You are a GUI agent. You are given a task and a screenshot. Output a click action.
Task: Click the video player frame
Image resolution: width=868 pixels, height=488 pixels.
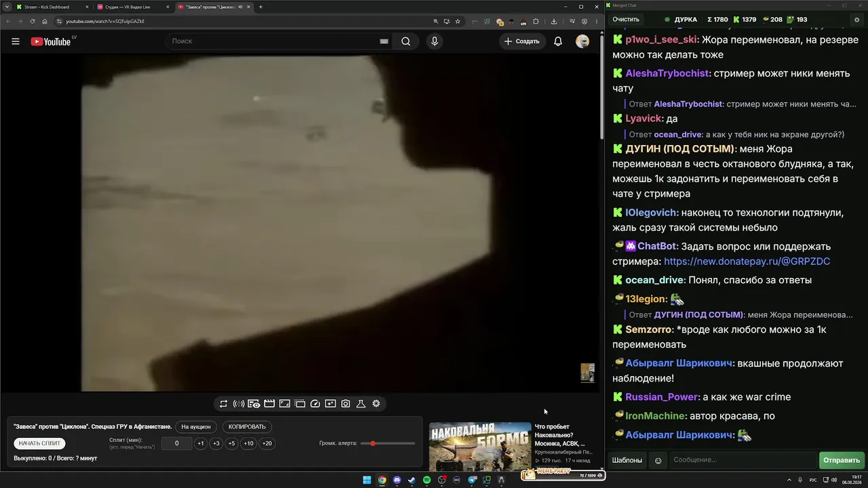point(298,223)
